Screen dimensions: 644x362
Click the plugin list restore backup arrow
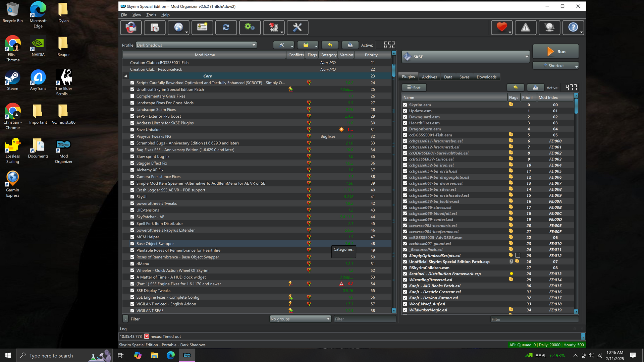(516, 87)
